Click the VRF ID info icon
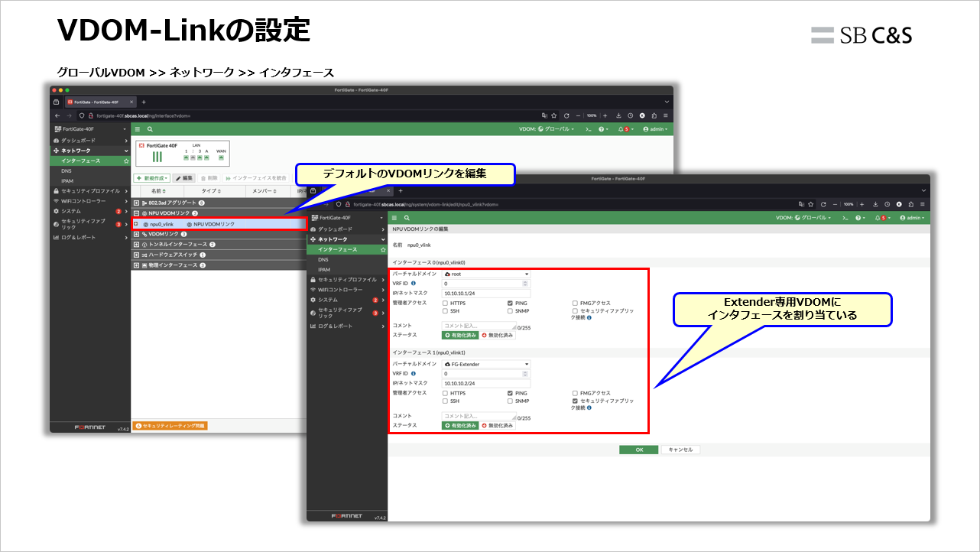The height and width of the screenshot is (552, 980). pyautogui.click(x=414, y=282)
